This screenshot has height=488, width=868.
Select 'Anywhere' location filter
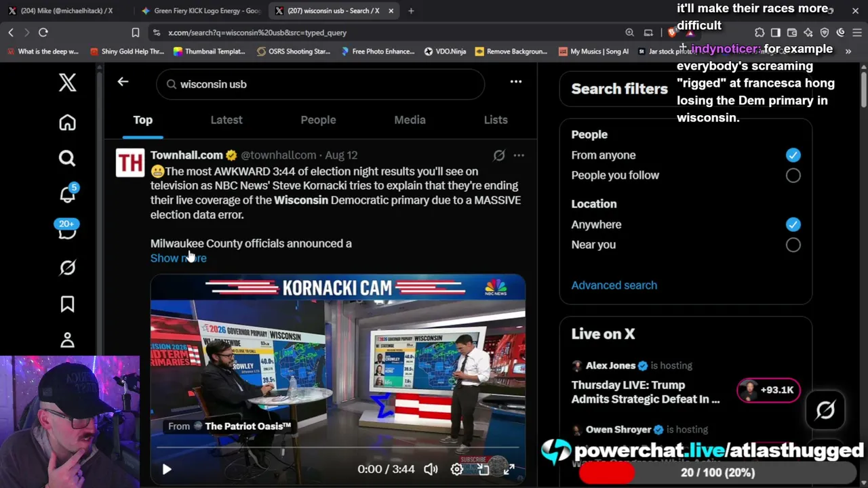(x=793, y=224)
